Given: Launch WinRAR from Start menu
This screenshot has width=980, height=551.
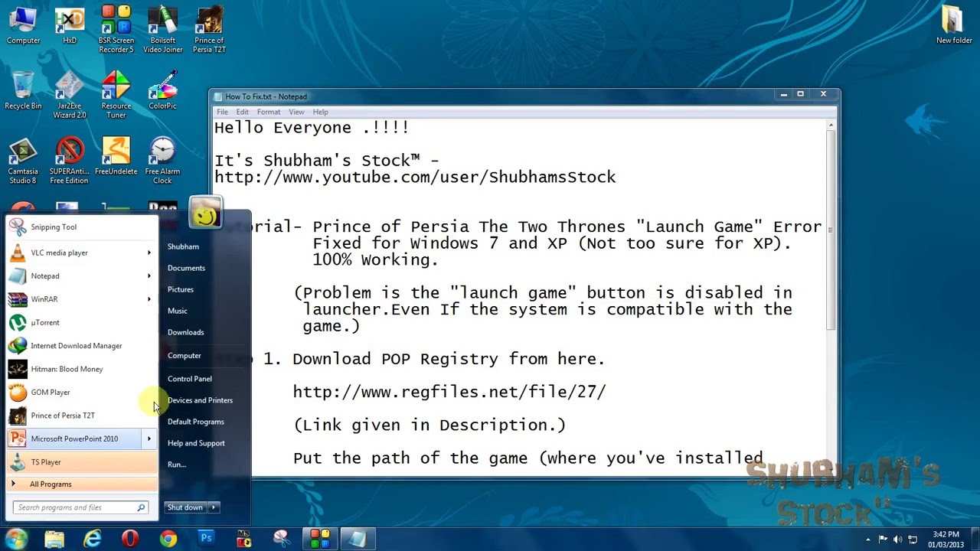Looking at the screenshot, I should point(74,299).
